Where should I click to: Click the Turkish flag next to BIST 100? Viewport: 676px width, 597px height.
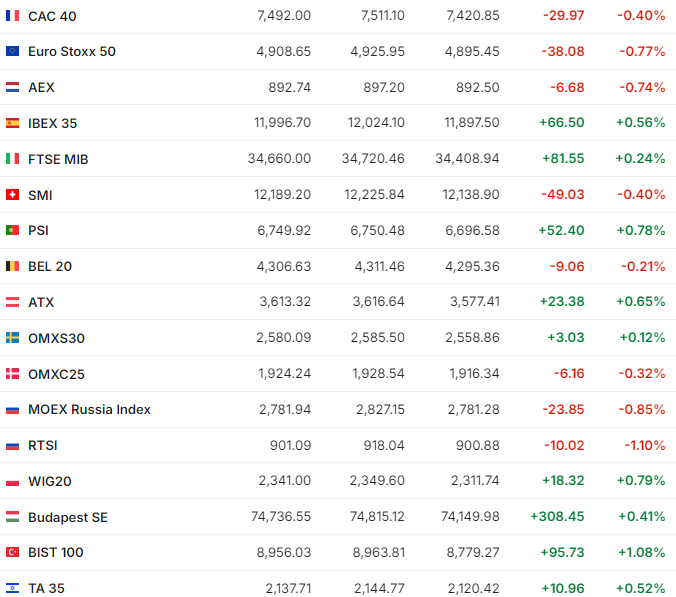tap(13, 552)
